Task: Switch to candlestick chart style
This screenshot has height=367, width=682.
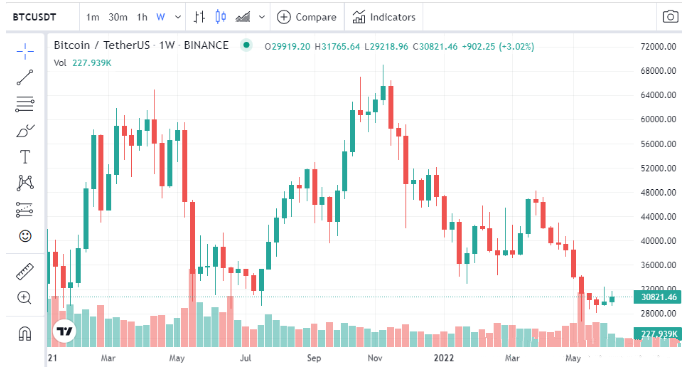Action: pyautogui.click(x=221, y=17)
